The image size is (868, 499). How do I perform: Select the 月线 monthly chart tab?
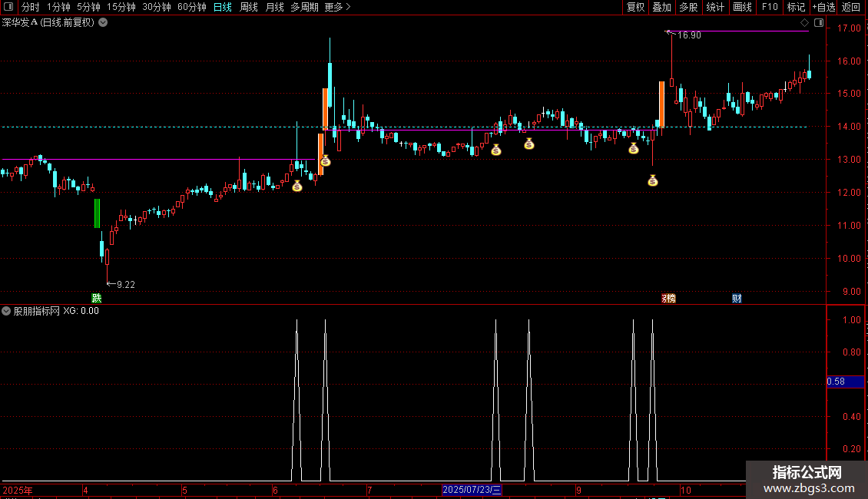pos(274,7)
